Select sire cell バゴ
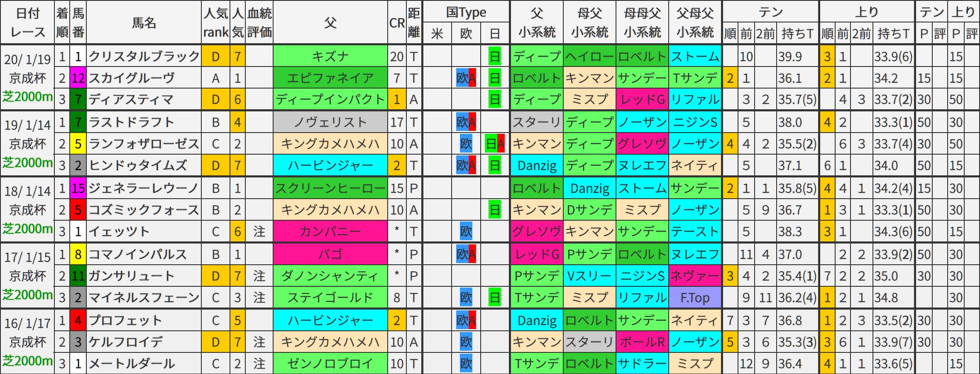 pos(330,254)
